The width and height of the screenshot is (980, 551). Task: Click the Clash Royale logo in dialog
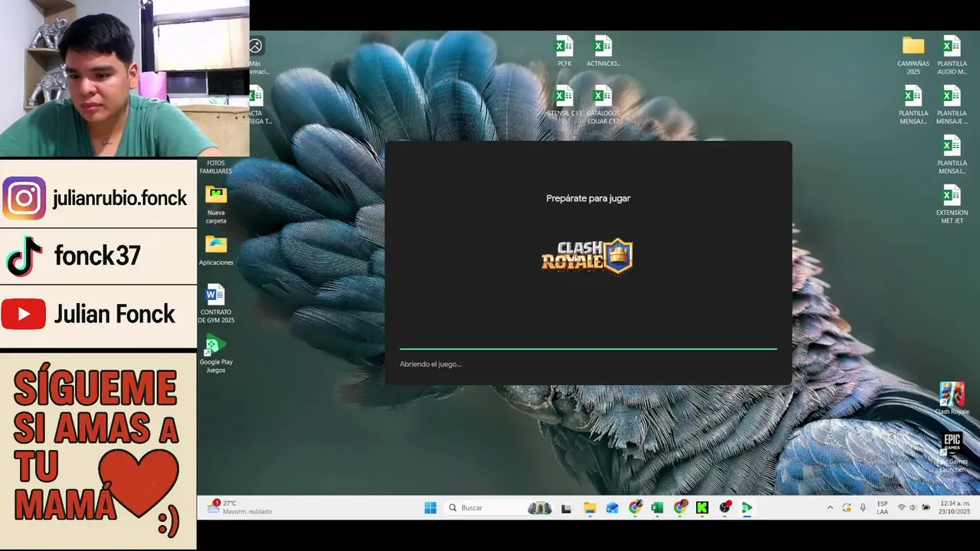pyautogui.click(x=587, y=256)
